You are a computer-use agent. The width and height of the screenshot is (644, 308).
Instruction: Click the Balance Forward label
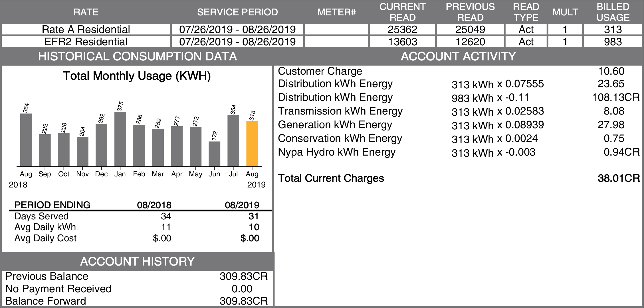46,301
